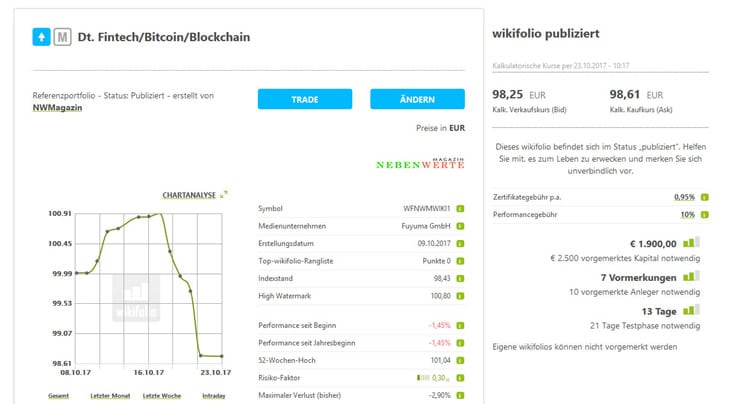
Task: Show info for Performancegebühr
Action: click(x=705, y=215)
